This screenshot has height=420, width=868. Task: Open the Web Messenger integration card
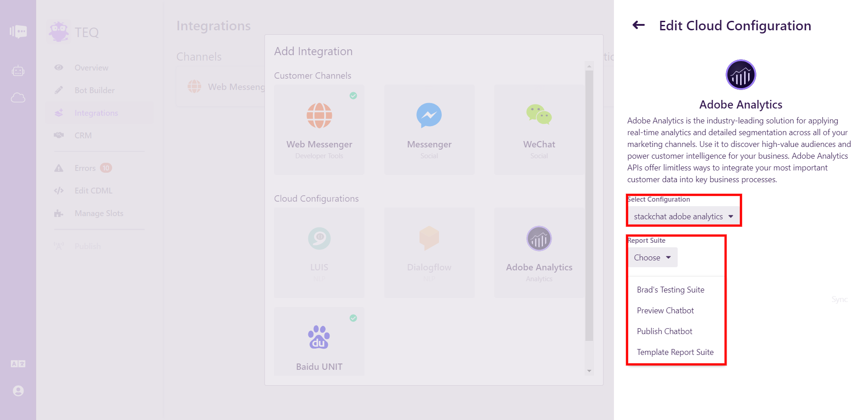319,130
